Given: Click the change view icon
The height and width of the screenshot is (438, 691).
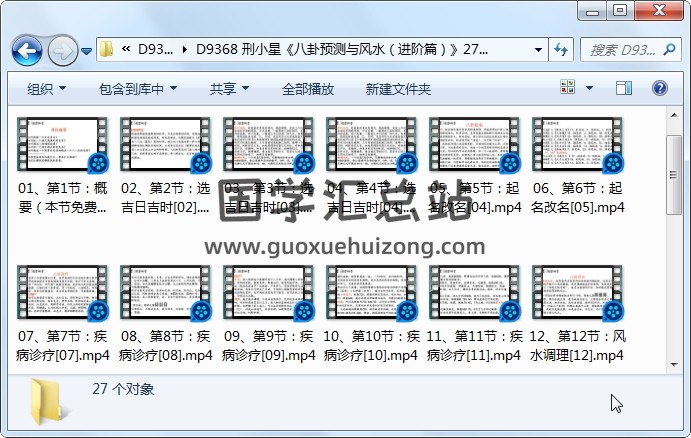Looking at the screenshot, I should 568,89.
